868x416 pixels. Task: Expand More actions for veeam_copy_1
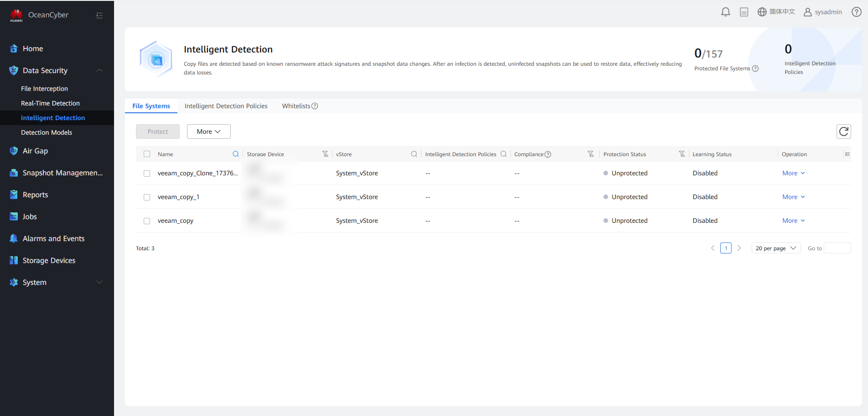pos(793,197)
